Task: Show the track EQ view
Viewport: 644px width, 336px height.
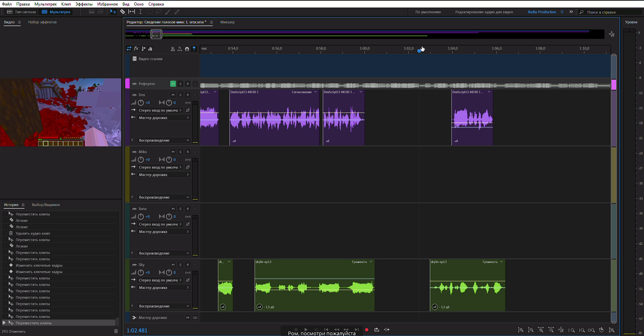Action: 150,48
